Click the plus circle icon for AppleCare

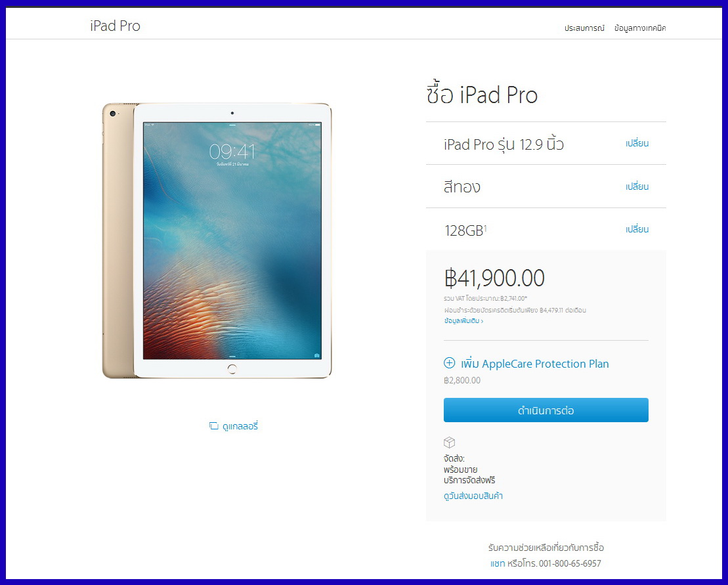pos(450,362)
